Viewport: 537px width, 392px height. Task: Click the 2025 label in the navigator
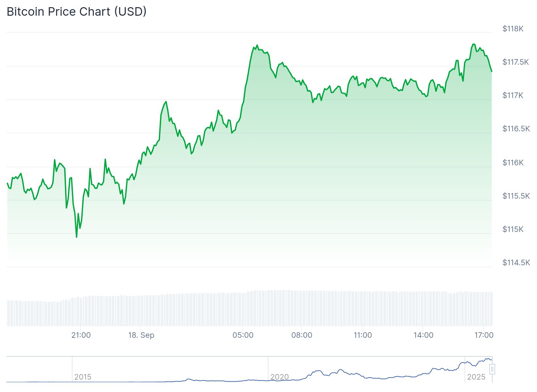coord(476,377)
